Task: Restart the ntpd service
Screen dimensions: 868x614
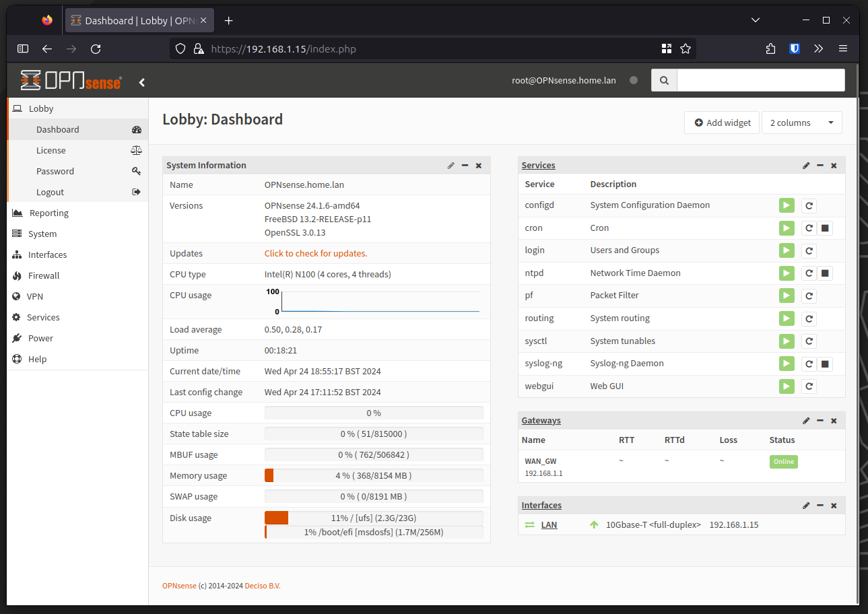Action: (809, 273)
